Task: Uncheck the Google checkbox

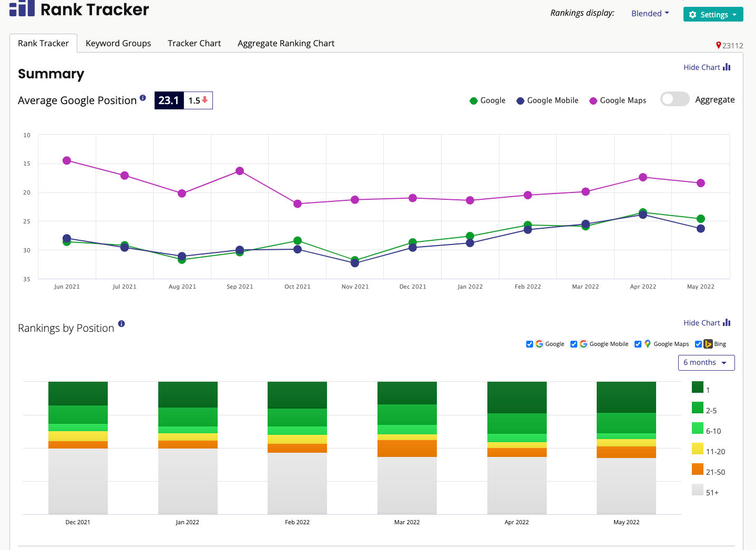Action: coord(529,344)
